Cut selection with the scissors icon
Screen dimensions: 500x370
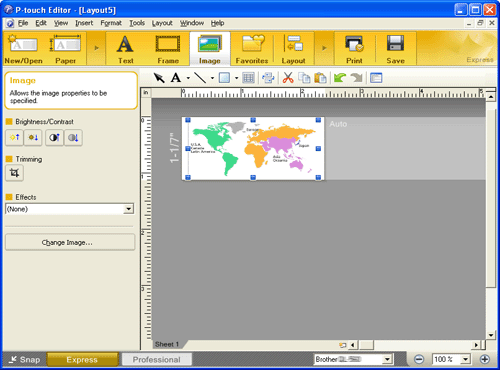point(288,78)
